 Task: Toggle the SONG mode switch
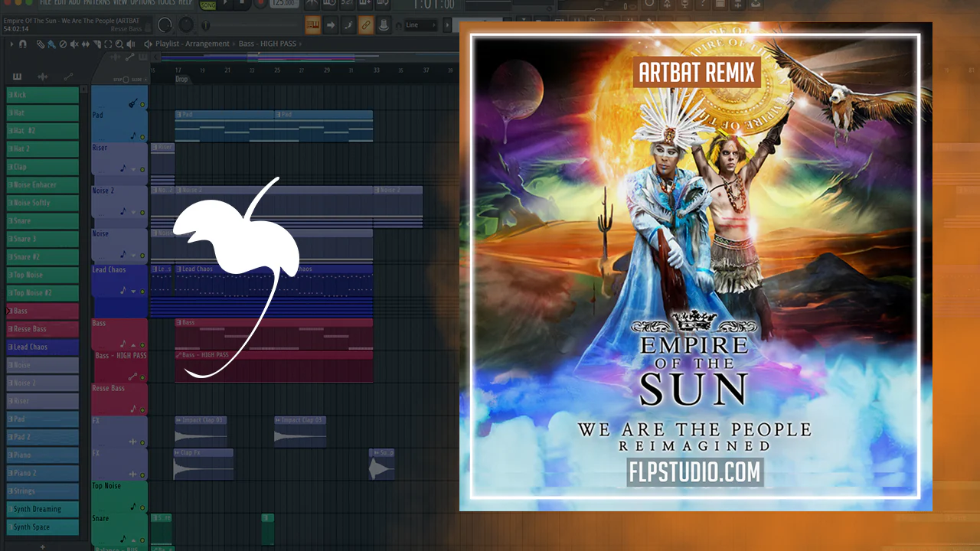click(207, 5)
